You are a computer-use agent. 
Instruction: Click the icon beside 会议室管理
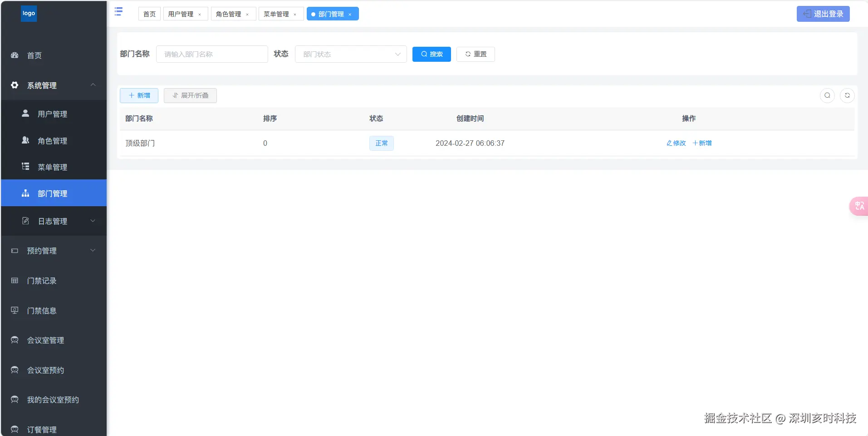15,340
